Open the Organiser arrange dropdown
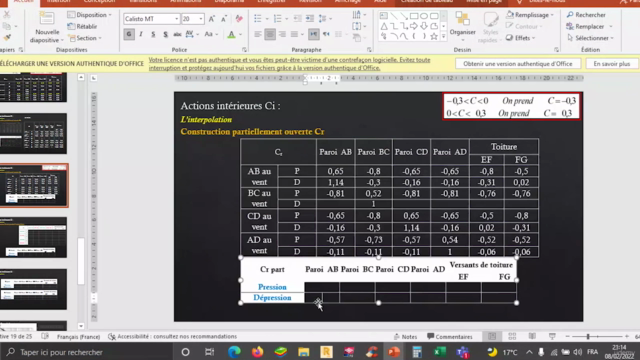The width and height of the screenshot is (640, 360). [x=462, y=27]
